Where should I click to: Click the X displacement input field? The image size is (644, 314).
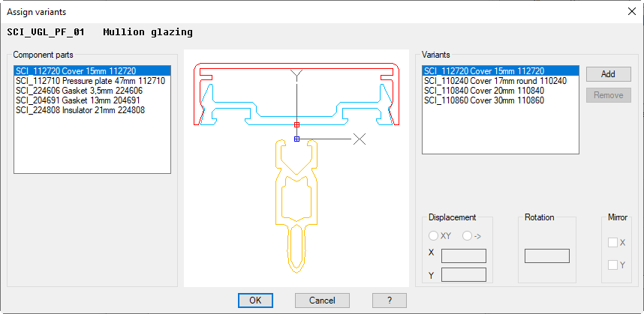click(464, 255)
